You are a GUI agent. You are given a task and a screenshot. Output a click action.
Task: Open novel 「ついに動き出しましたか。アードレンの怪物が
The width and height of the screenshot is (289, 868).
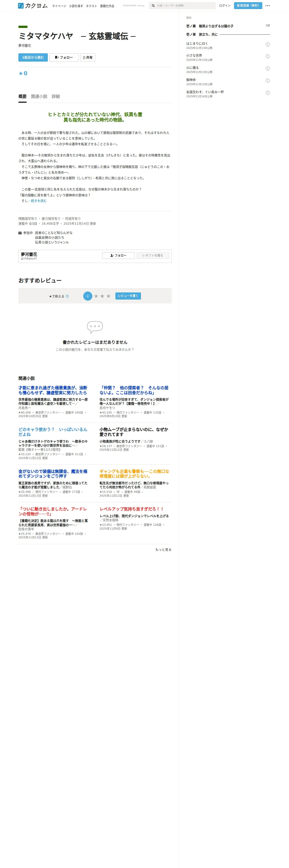point(53,512)
